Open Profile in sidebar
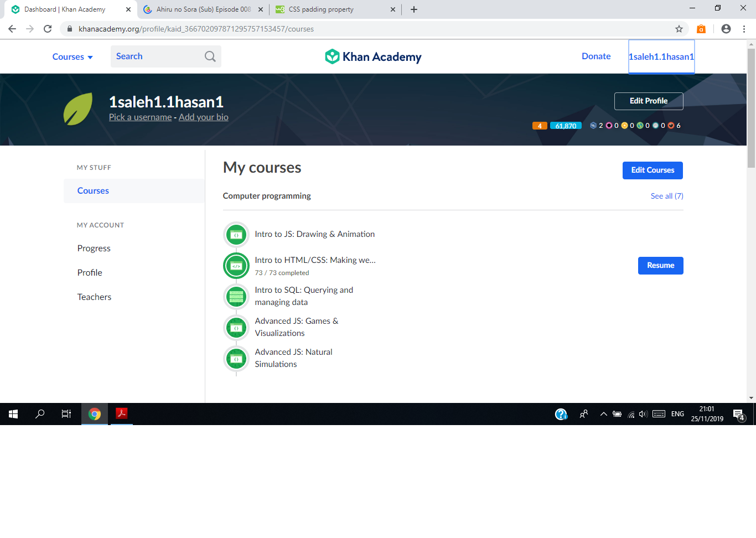The width and height of the screenshot is (756, 538). click(90, 273)
